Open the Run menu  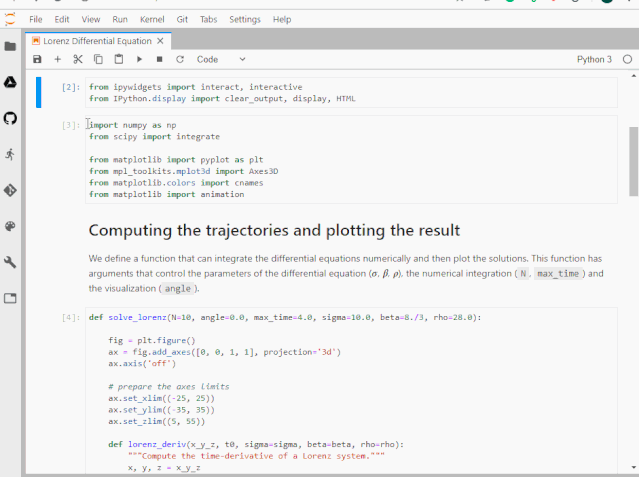(120, 19)
